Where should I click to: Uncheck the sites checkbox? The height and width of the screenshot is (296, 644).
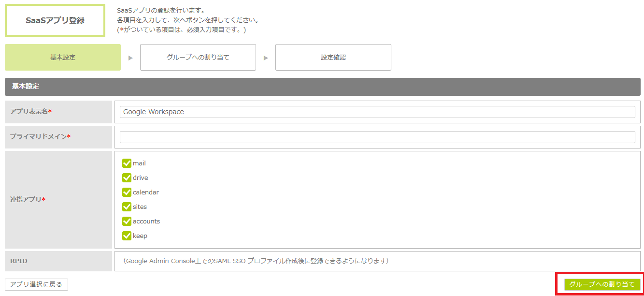(x=127, y=207)
